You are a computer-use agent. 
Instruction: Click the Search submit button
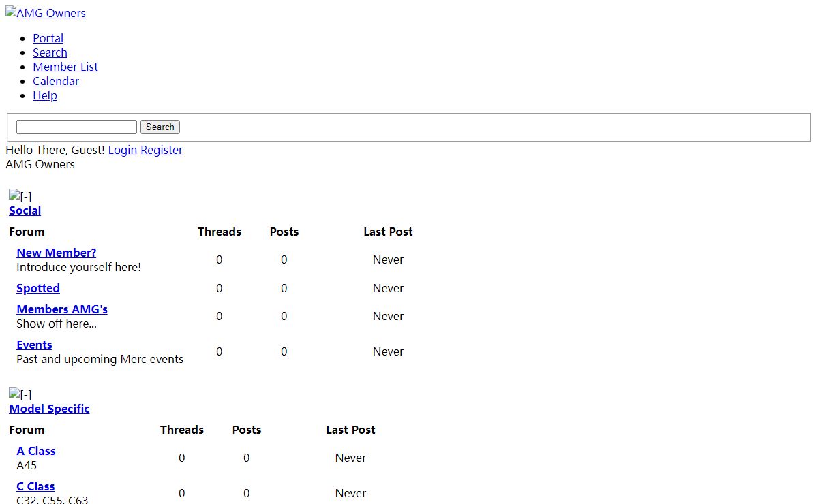[160, 127]
